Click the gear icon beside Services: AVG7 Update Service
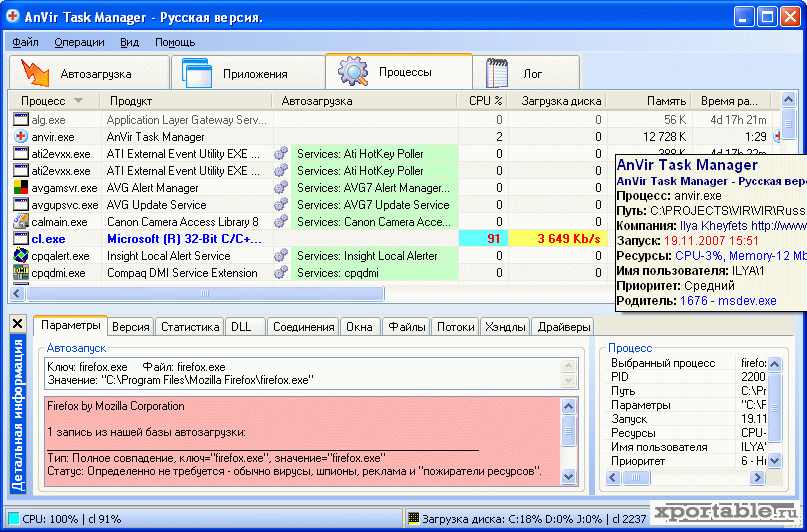The image size is (807, 532). (281, 205)
